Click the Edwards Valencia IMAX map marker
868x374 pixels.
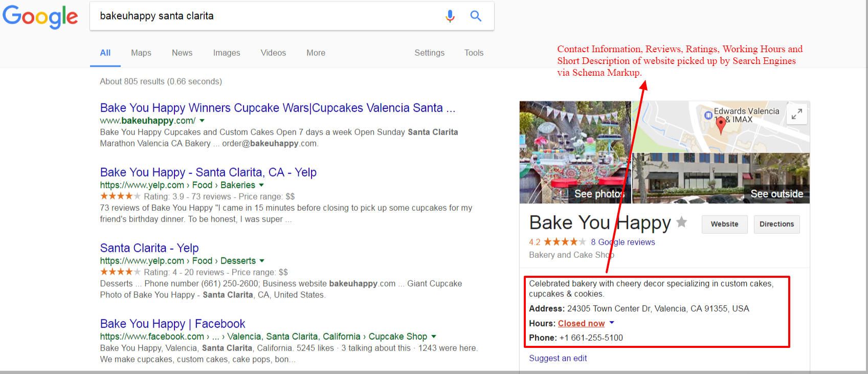pyautogui.click(x=708, y=115)
